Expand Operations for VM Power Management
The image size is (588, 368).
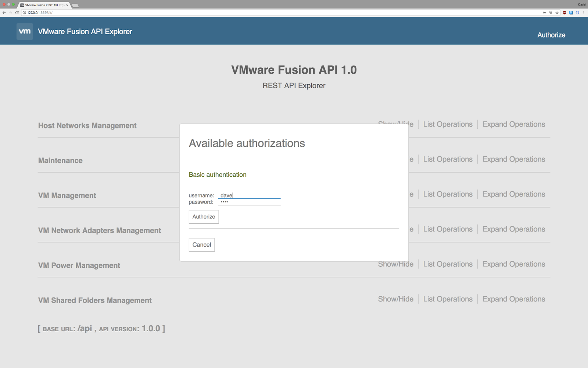pyautogui.click(x=514, y=264)
